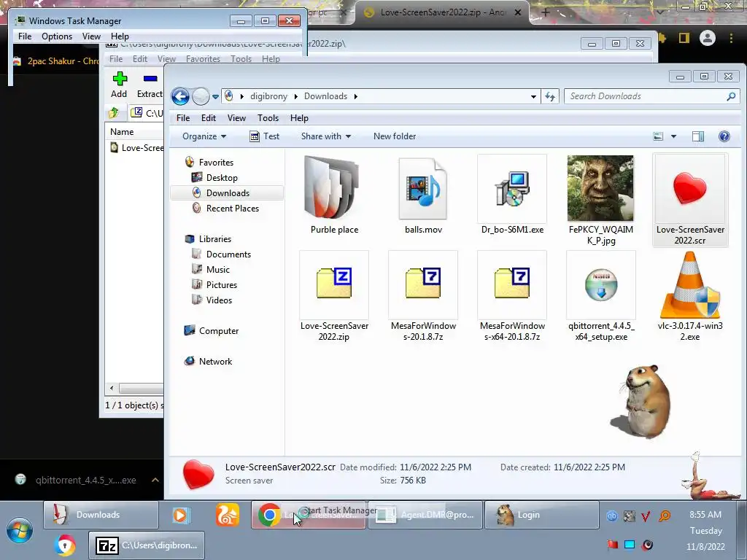Select vlc-3.0.17.4-win32.exe installer

pos(690,296)
